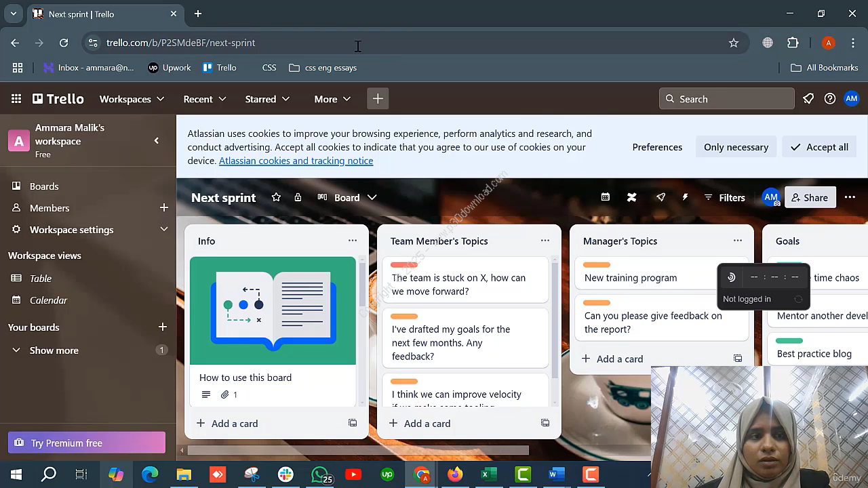Open the browser extensions puzzle icon
The image size is (868, 488).
(x=793, y=43)
